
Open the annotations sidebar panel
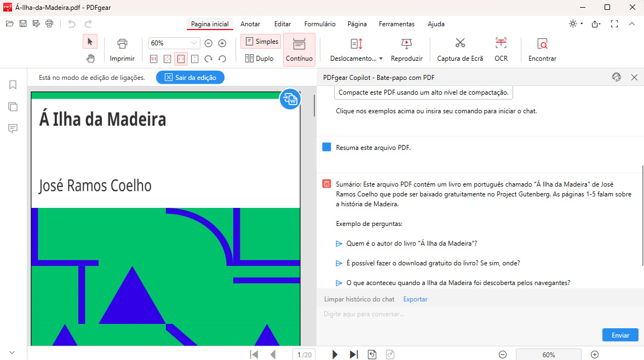tap(13, 129)
